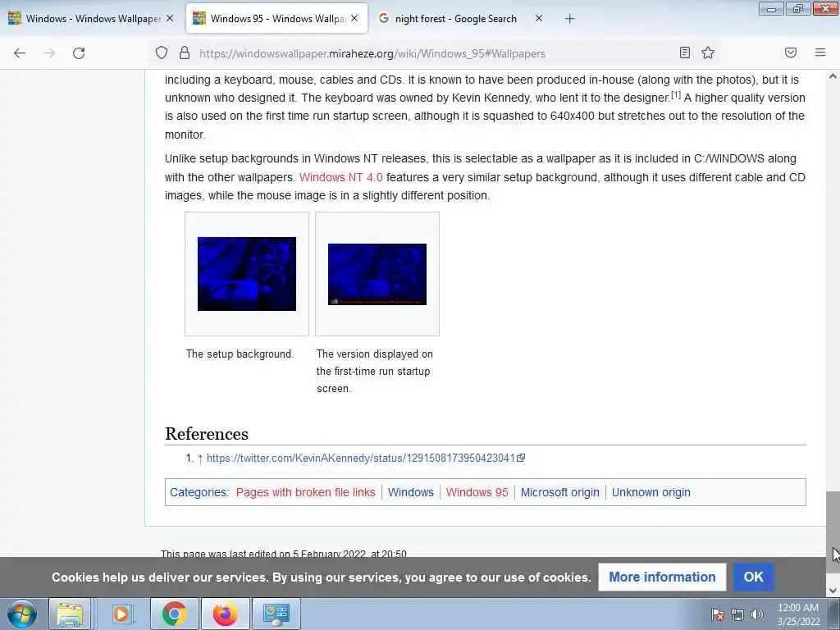
Task: Open Firefox application menu
Action: (x=820, y=52)
